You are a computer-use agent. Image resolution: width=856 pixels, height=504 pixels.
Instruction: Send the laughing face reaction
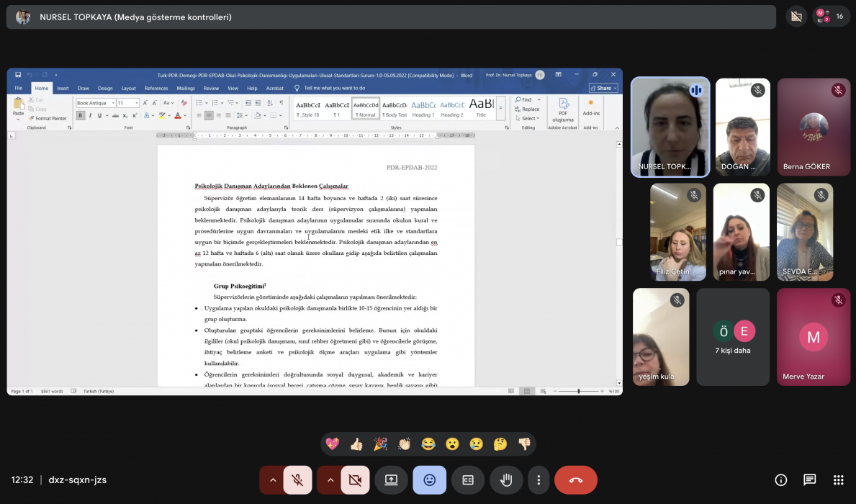click(x=428, y=444)
